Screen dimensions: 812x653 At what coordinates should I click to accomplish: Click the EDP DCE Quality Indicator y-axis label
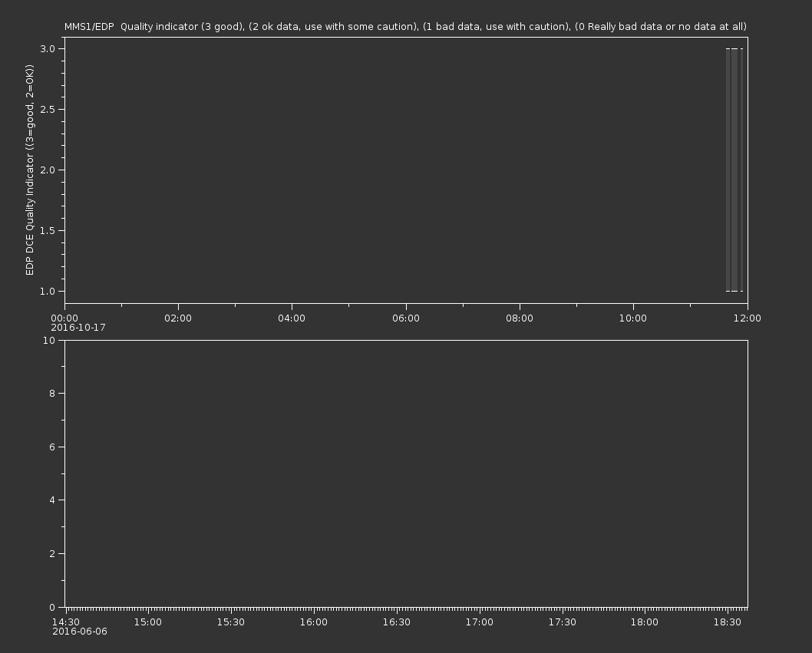[29, 170]
